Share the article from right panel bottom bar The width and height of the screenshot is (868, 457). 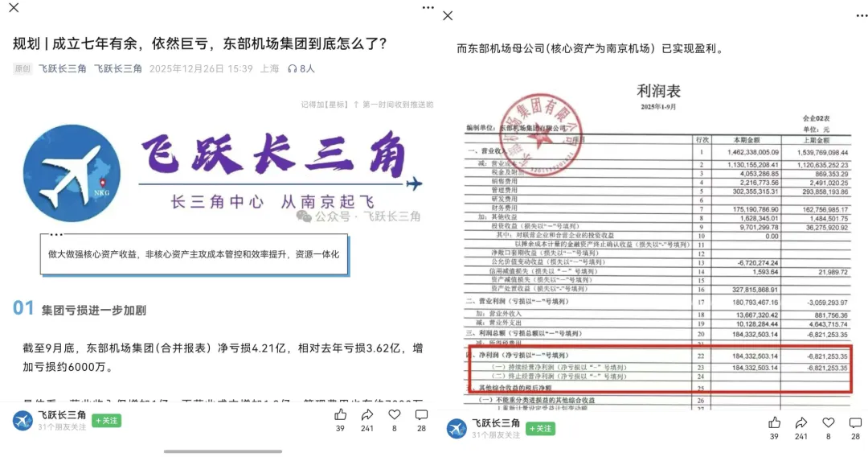tap(801, 423)
